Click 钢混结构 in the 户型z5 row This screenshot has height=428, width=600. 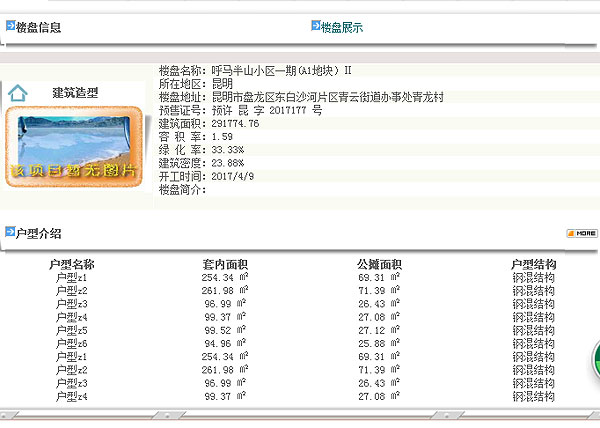pyautogui.click(x=533, y=330)
